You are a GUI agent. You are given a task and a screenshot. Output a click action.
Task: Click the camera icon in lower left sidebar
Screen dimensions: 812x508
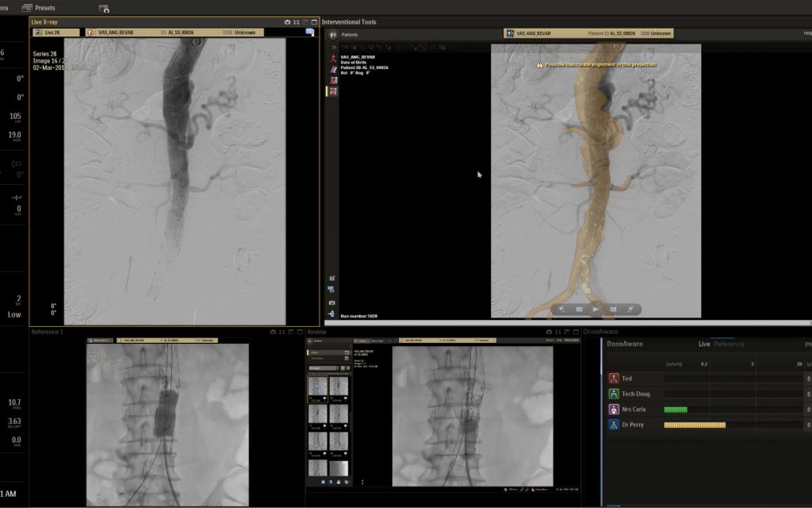tap(331, 302)
